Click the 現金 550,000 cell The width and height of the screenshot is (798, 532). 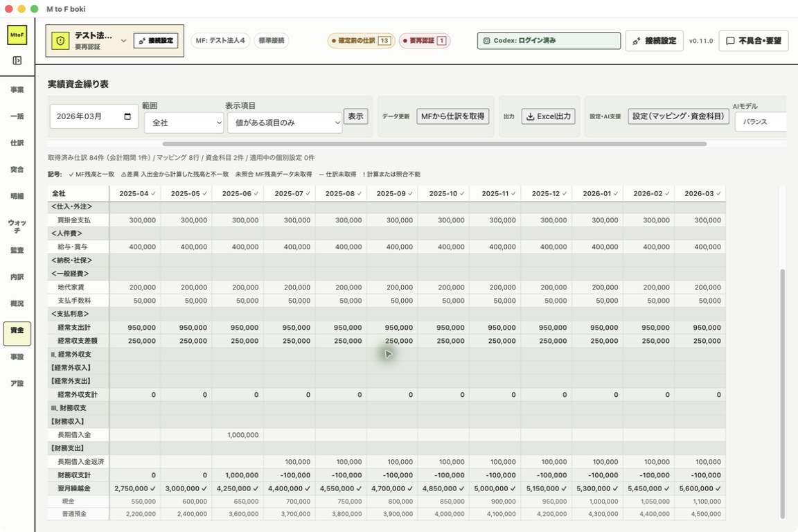click(135, 502)
